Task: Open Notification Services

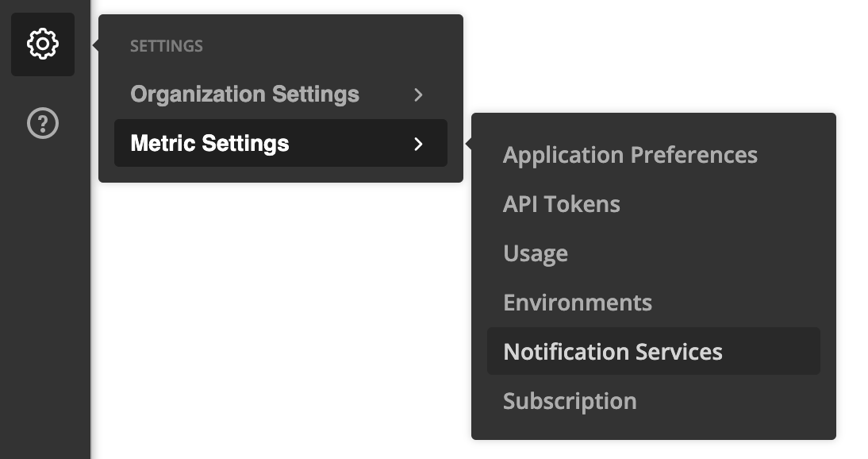Action: tap(613, 352)
